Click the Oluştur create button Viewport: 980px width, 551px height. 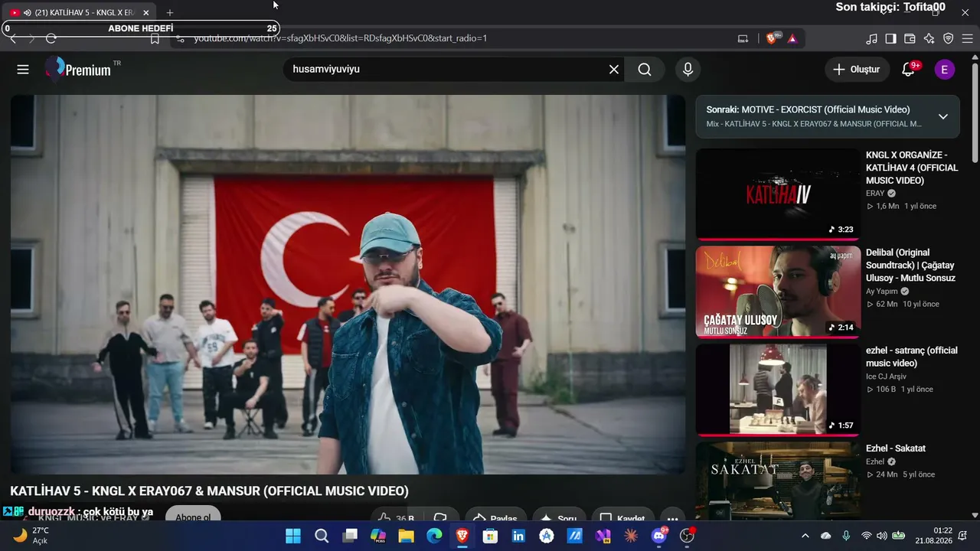pos(857,70)
